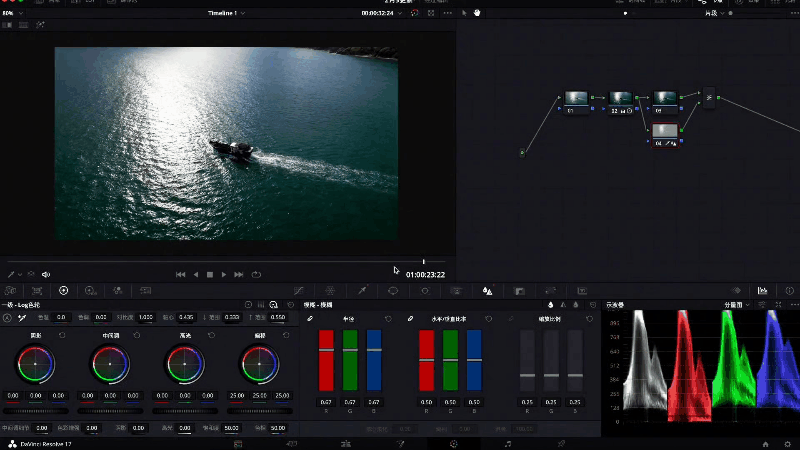This screenshot has height=450, width=800.
Task: Open the Sizing palette
Action: [551, 291]
